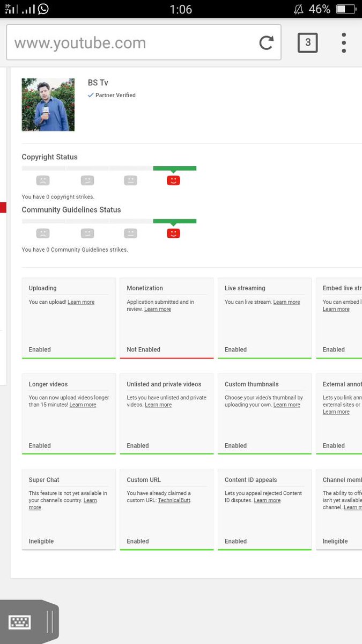Open the browser three-dot menu
Image resolution: width=362 pixels, height=644 pixels.
pos(344,43)
